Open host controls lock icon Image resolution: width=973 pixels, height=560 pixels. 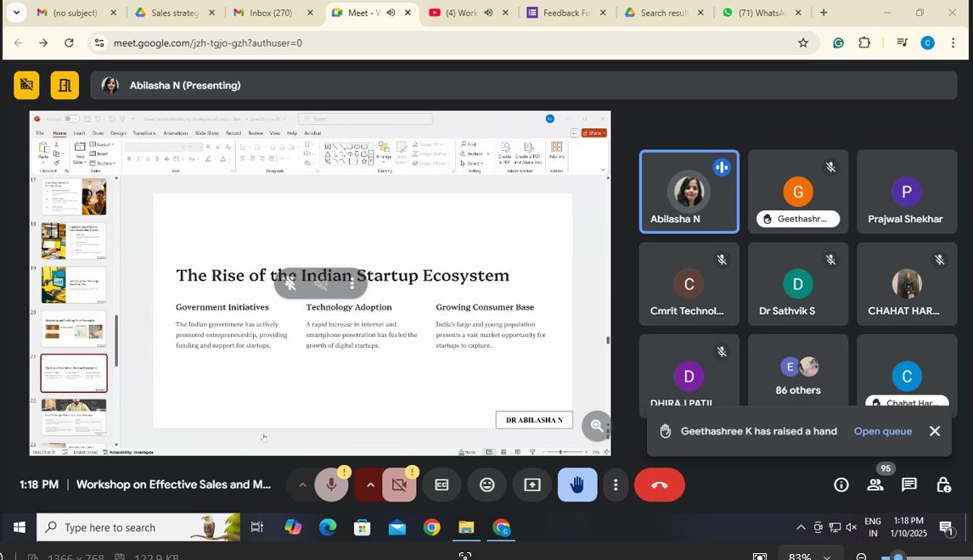click(943, 485)
